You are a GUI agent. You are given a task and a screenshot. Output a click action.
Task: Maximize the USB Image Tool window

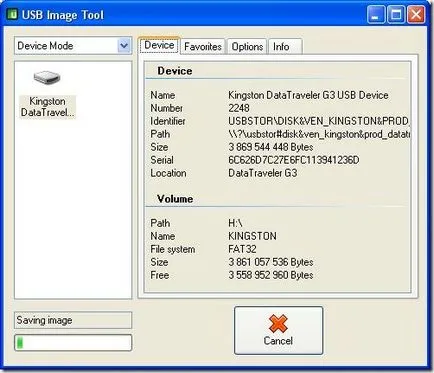396,15
